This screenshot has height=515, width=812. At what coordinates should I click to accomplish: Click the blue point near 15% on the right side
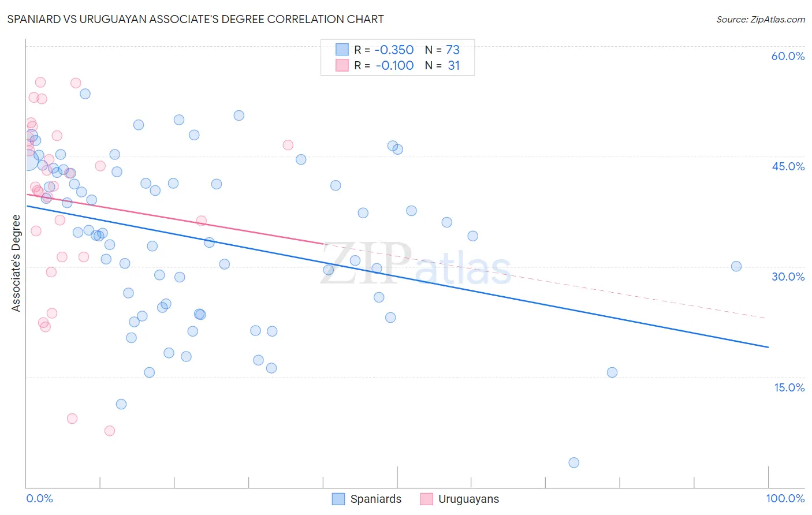(x=612, y=372)
